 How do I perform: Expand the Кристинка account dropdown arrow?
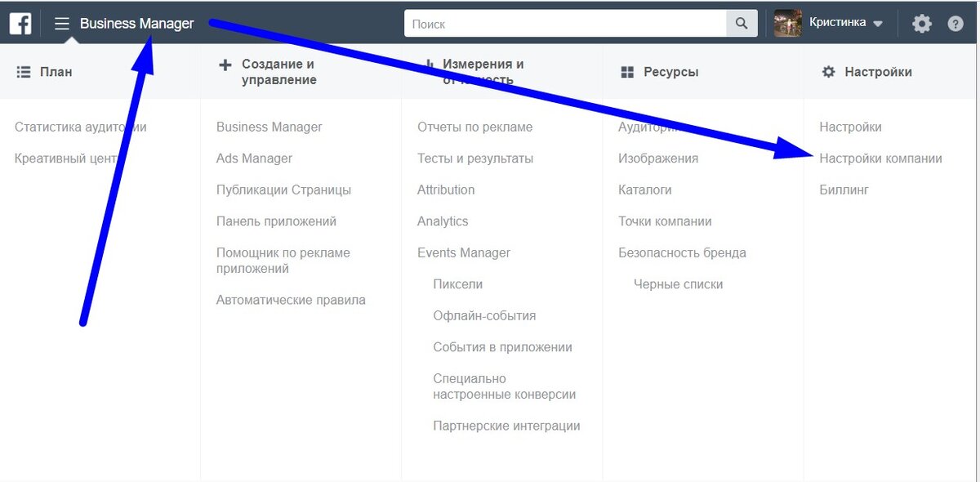(x=878, y=25)
